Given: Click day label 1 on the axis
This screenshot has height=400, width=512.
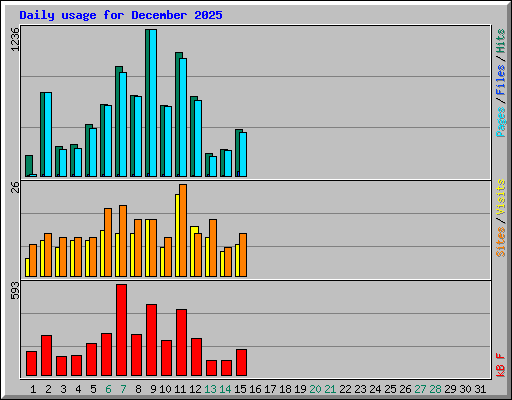Looking at the screenshot, I should tap(33, 389).
